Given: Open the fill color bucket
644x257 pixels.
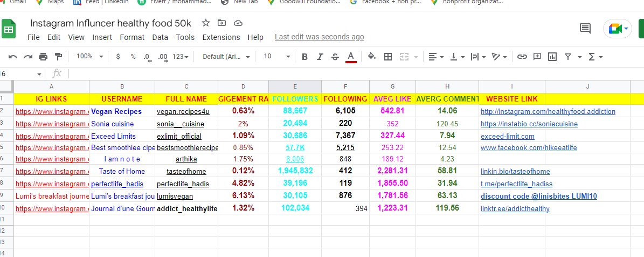Looking at the screenshot, I should (x=372, y=57).
